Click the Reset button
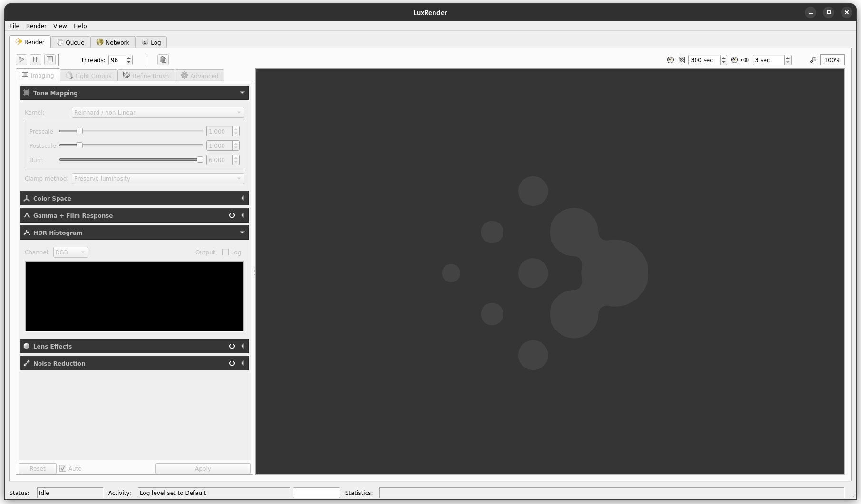This screenshot has height=504, width=861. tap(38, 468)
